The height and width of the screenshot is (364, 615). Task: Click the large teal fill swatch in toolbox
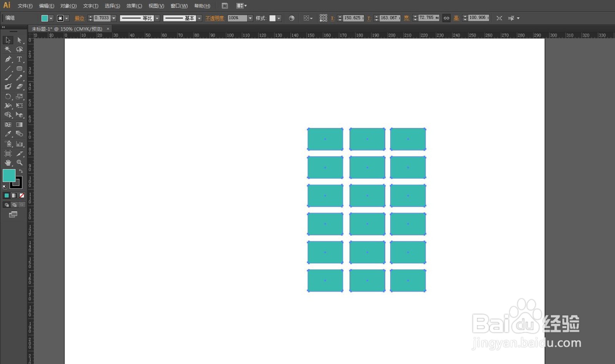coord(9,176)
